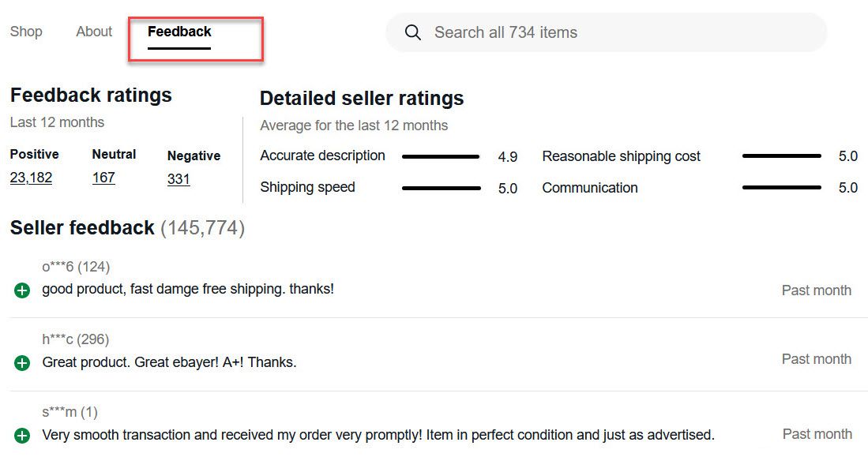Click the Shipping speed rating bar
868x457 pixels.
441,188
